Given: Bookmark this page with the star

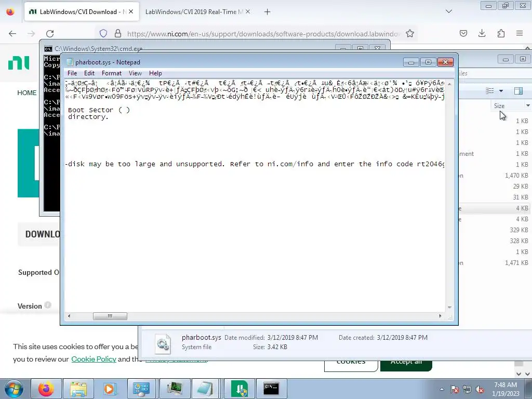Looking at the screenshot, I should (x=410, y=33).
